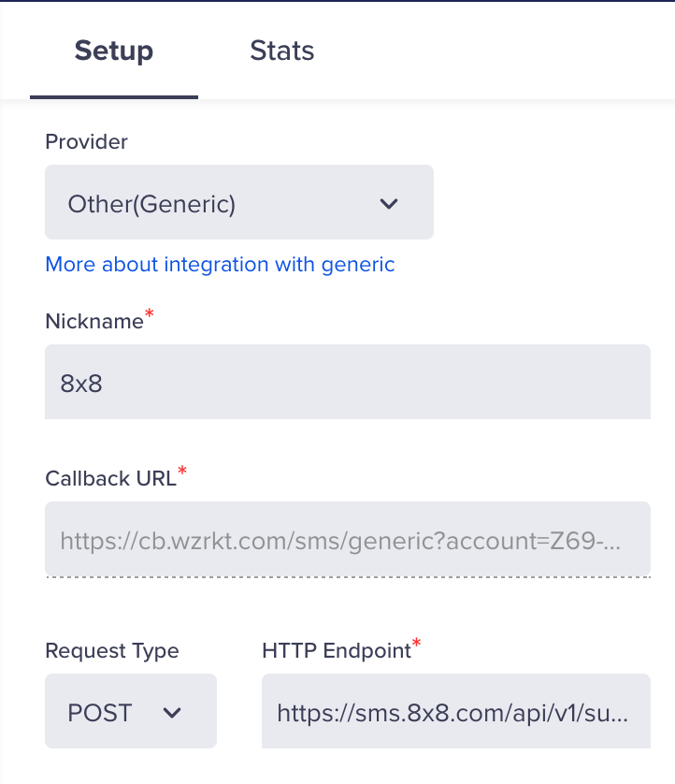Screen dimensions: 675x784
Task: Select the POST value in Request Type
Action: point(99,713)
